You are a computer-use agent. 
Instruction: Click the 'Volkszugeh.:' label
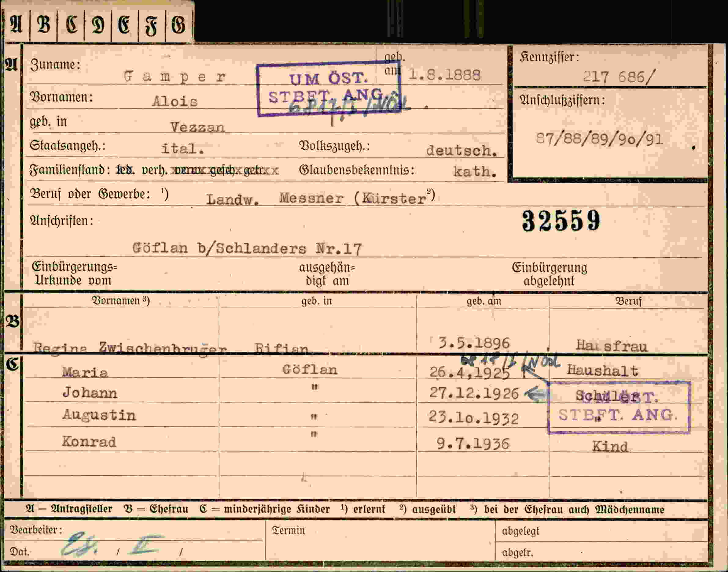tap(334, 146)
